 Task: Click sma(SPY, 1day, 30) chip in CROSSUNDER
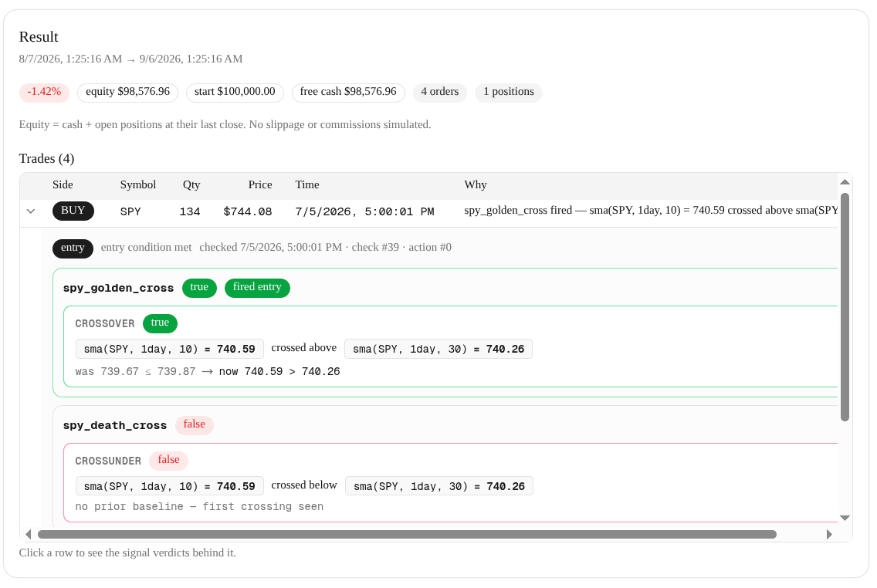click(439, 486)
